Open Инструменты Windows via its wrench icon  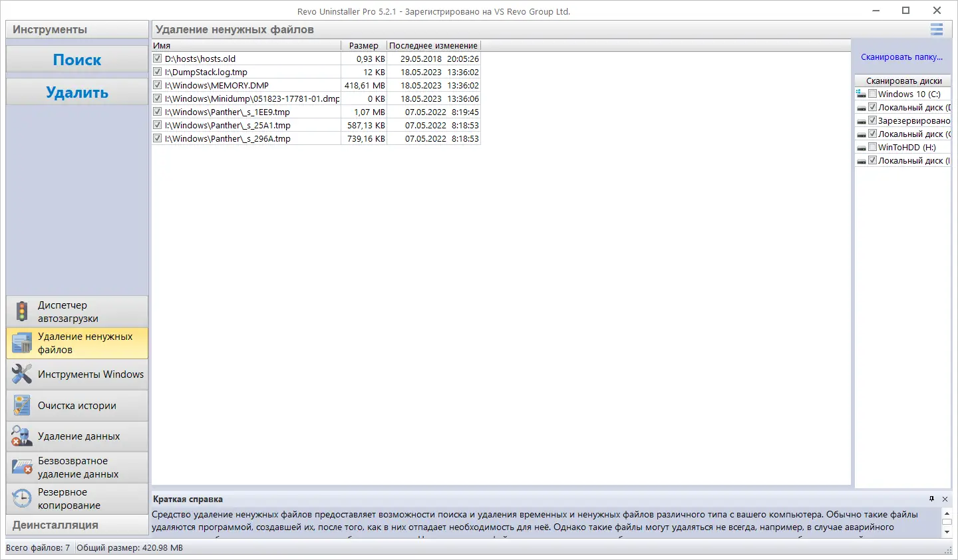(22, 374)
